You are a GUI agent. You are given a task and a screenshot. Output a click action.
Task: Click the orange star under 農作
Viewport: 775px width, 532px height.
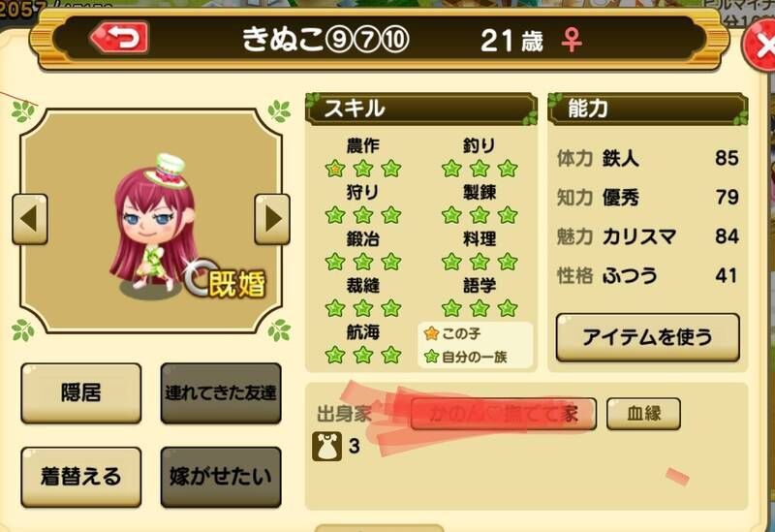335,169
